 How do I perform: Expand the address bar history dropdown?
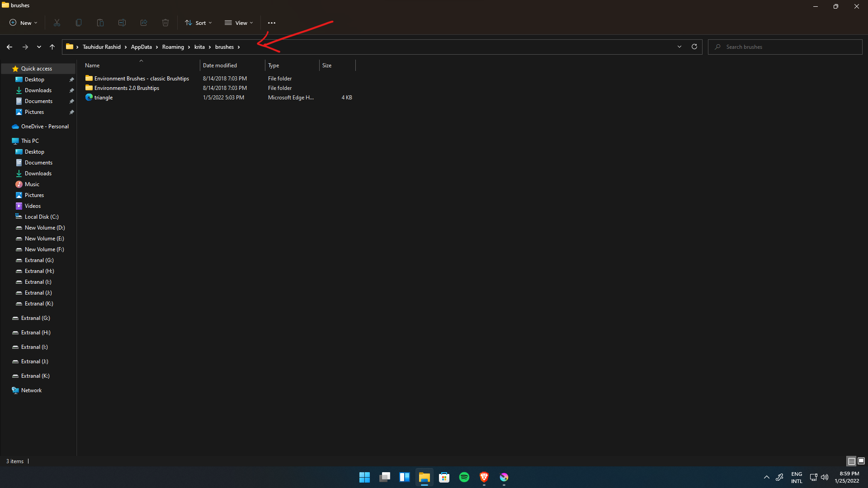pos(679,47)
